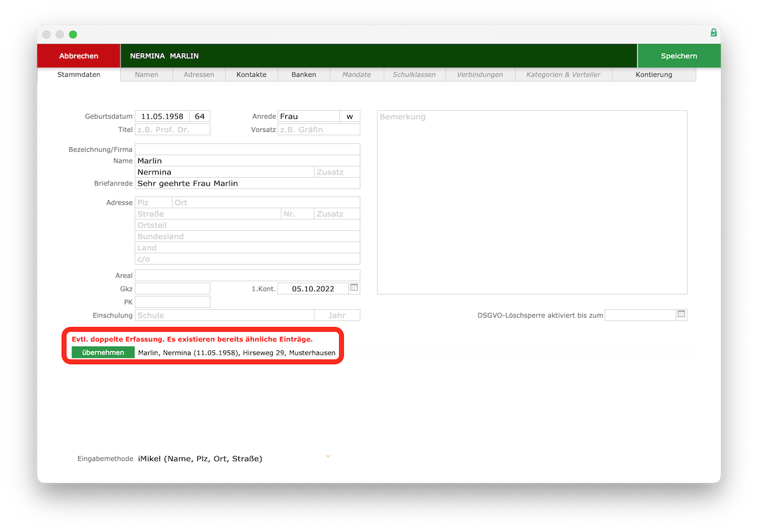This screenshot has width=758, height=532.
Task: Click the Name field containing Marlin
Action: (x=248, y=161)
